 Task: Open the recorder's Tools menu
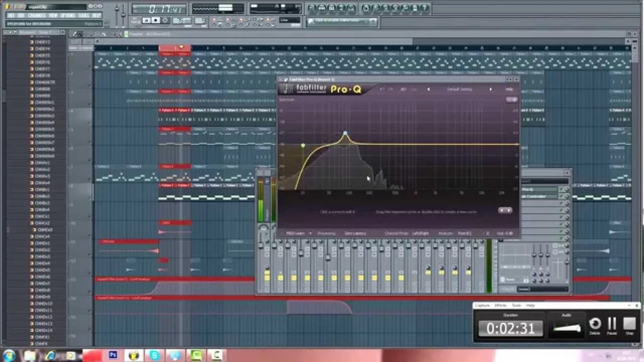(516, 305)
